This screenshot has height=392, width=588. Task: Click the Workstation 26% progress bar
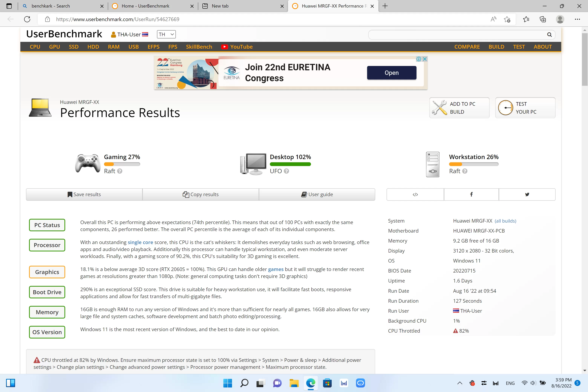coord(474,164)
